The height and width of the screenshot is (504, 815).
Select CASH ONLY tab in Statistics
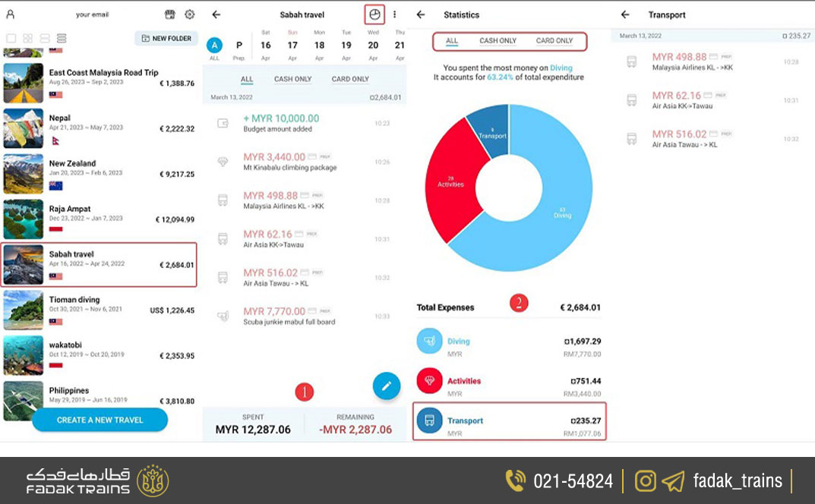[x=498, y=41]
